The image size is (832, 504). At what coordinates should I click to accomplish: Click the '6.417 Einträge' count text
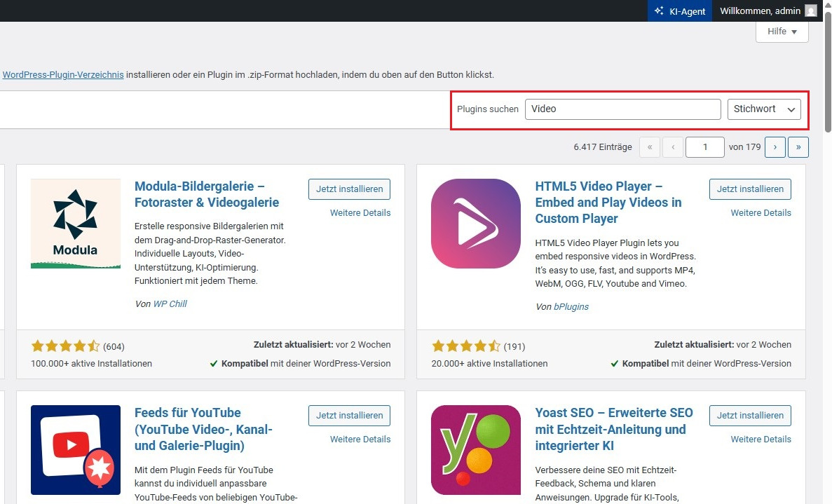pos(603,147)
